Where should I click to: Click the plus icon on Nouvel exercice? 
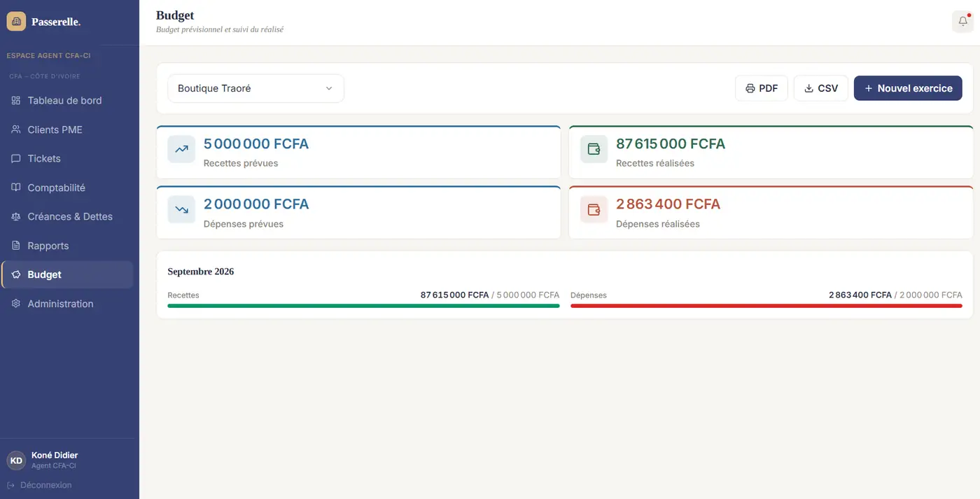click(869, 89)
